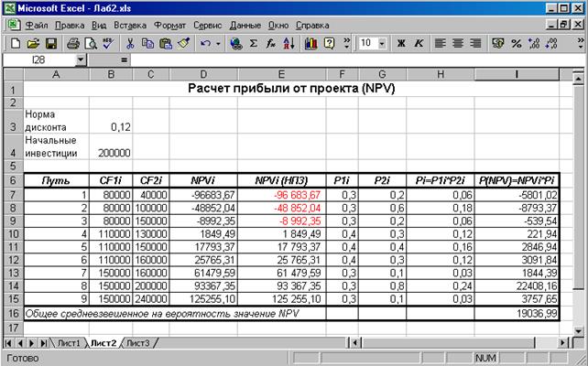This screenshot has height=366, width=588.
Task: Open the Данные menu
Action: point(245,26)
